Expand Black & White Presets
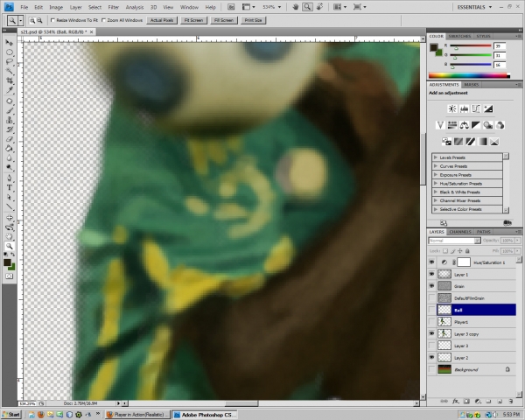Image resolution: width=525 pixels, height=420 pixels. click(435, 192)
